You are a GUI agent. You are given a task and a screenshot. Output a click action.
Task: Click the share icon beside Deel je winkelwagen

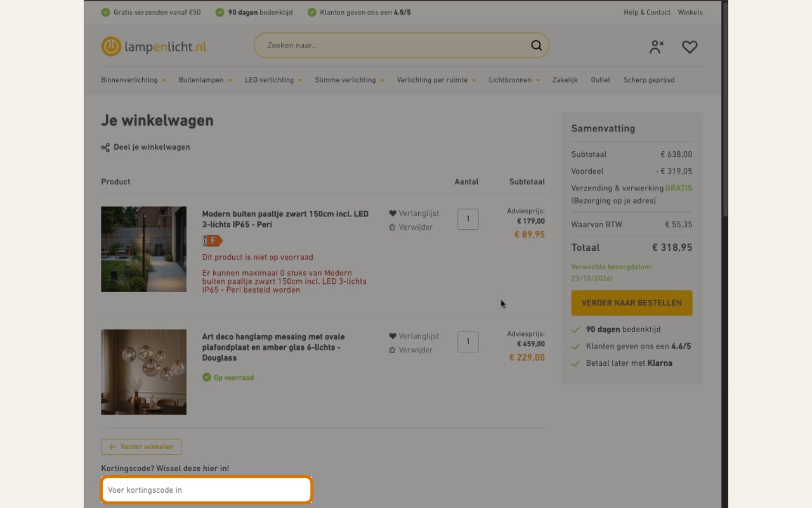tap(105, 147)
